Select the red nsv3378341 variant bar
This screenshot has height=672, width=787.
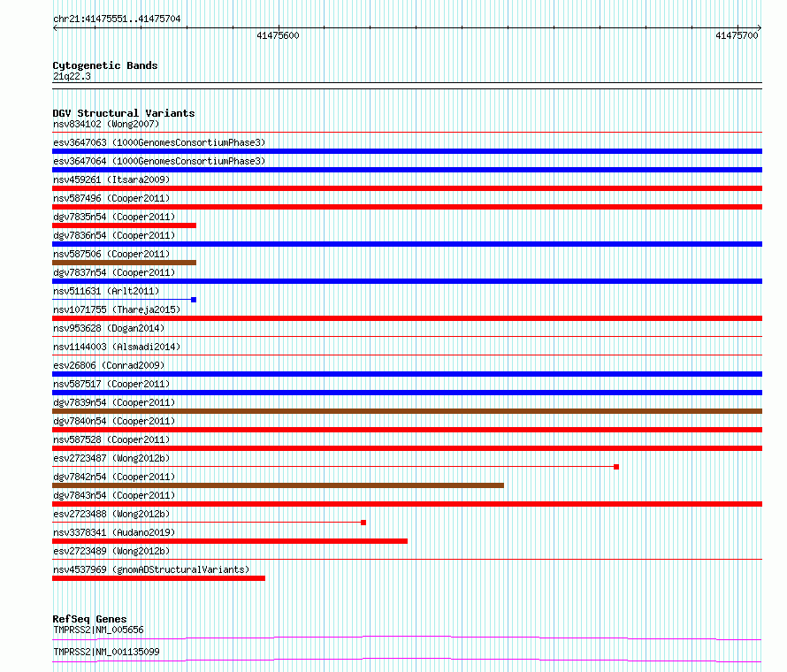pos(230,541)
